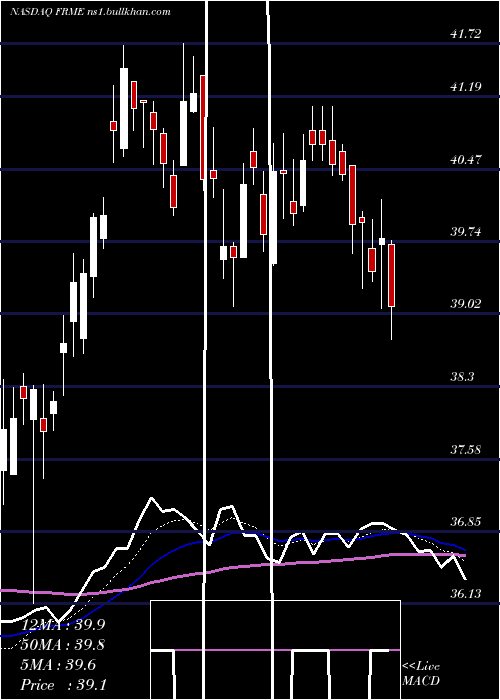Viewport: 500px width, 700px height.
Task: Select the 39.74 price axis label
Action: (466, 231)
